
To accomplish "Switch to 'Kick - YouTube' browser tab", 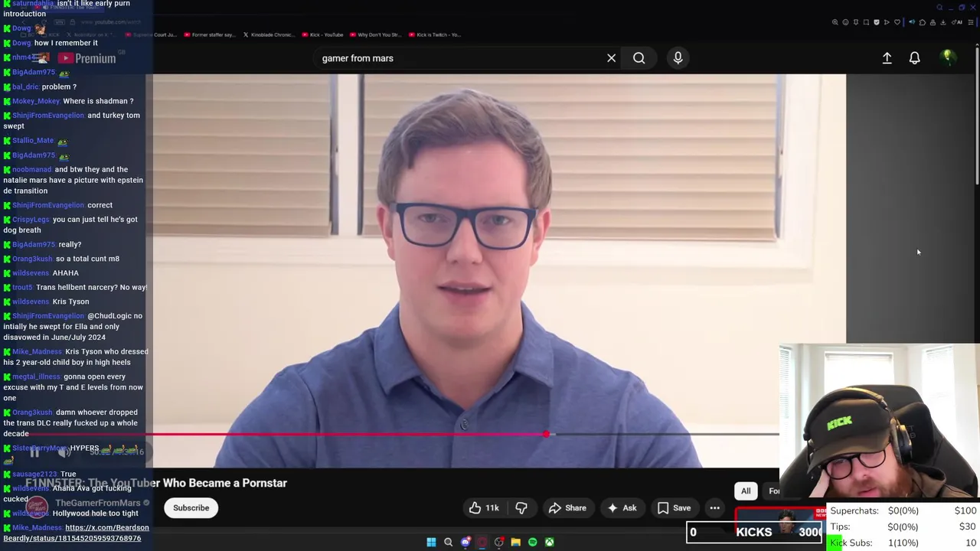I will coord(322,34).
